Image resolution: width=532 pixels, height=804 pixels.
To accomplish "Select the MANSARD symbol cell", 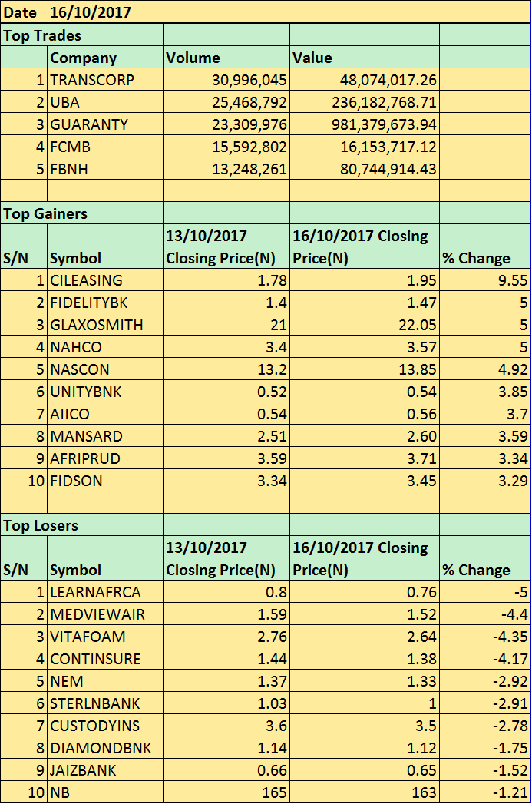I will click(x=105, y=436).
